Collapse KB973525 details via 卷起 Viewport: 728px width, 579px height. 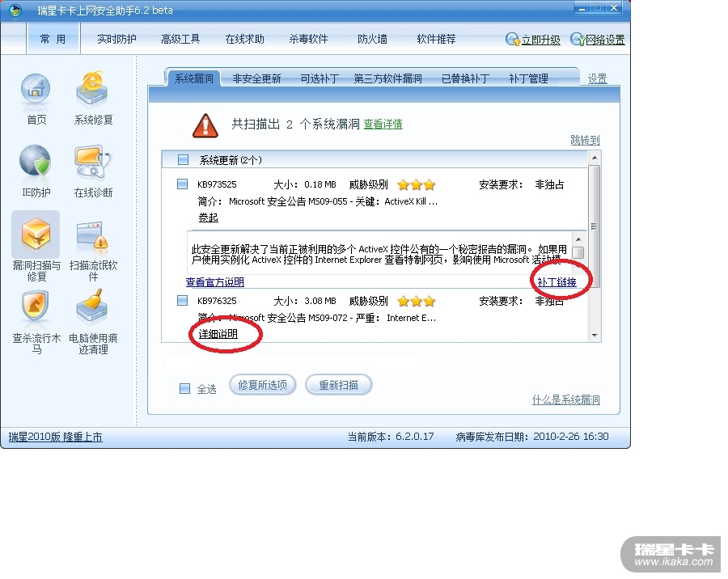pyautogui.click(x=209, y=218)
